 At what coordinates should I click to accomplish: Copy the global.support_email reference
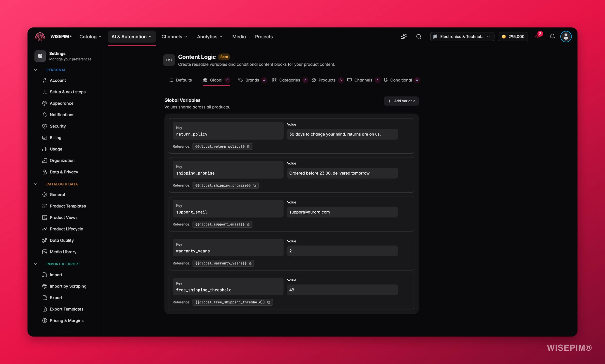pyautogui.click(x=248, y=224)
